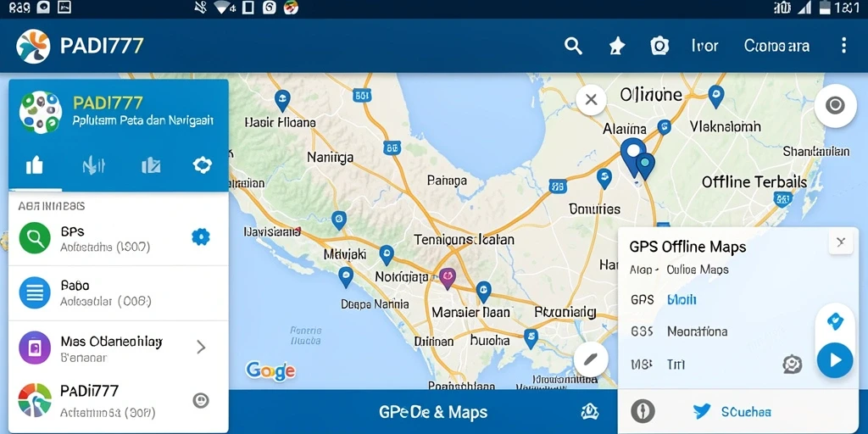Select the purple map pin near Nolrigiata
Viewport: 868px width, 434px height.
pos(448,278)
